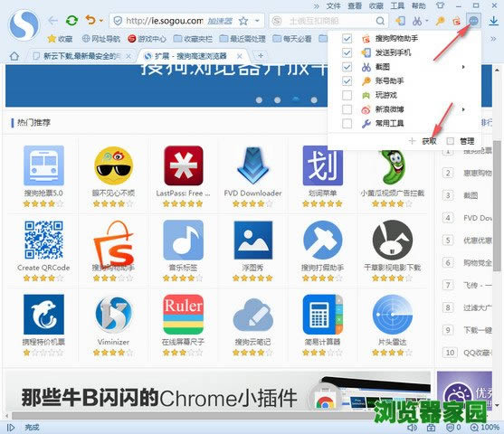Open a new tab with the plus button
This screenshot has width=504, height=434.
click(x=261, y=55)
